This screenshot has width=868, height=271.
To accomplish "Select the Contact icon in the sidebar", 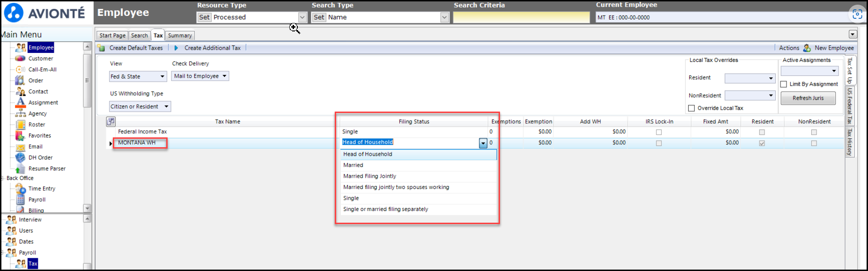I will coord(20,91).
